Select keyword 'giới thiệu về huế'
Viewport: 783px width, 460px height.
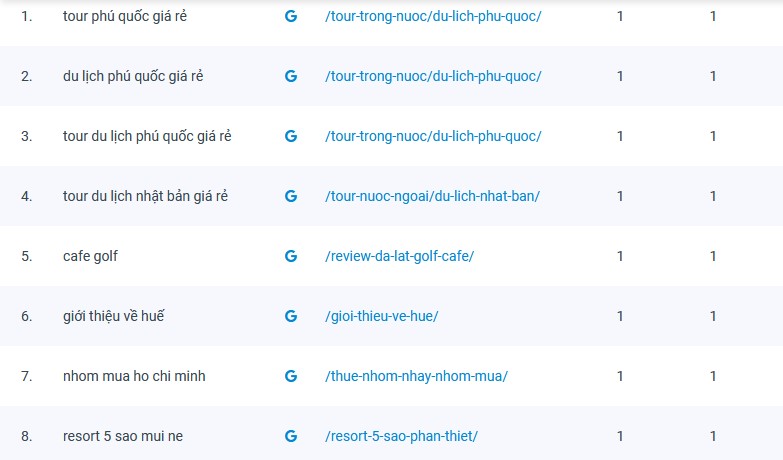113,316
